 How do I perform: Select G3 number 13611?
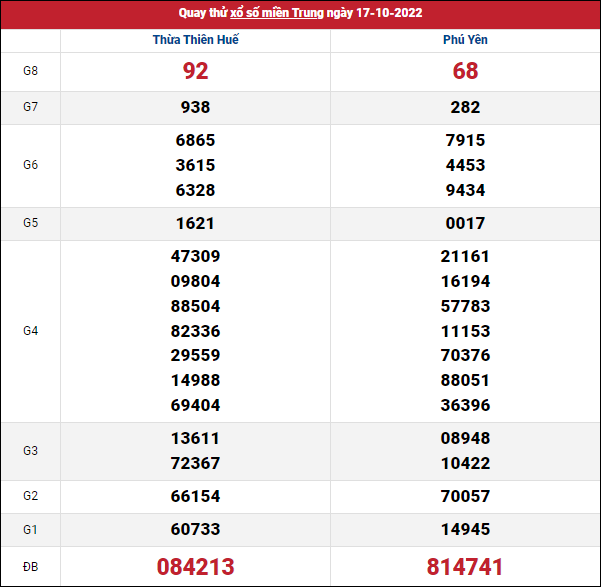pyautogui.click(x=196, y=439)
